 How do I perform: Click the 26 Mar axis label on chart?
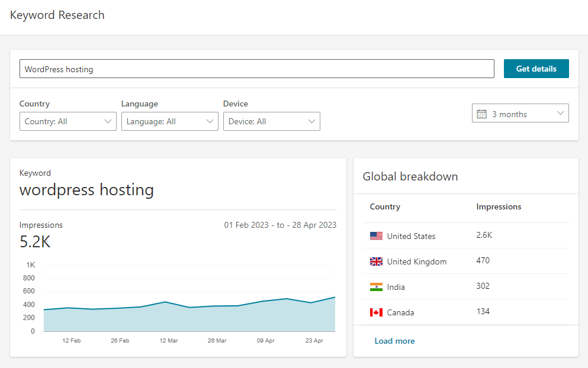217,341
